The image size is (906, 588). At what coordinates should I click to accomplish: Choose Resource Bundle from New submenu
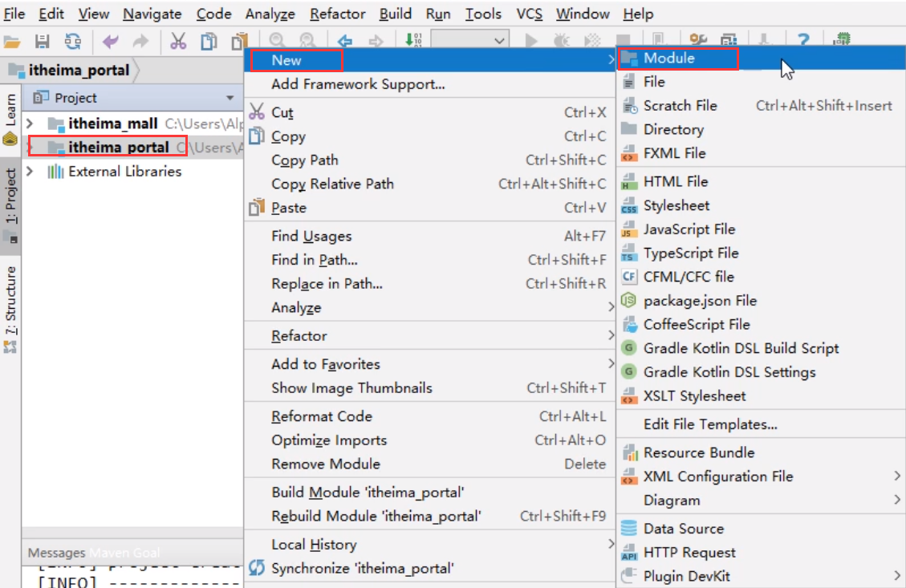[x=761, y=452]
